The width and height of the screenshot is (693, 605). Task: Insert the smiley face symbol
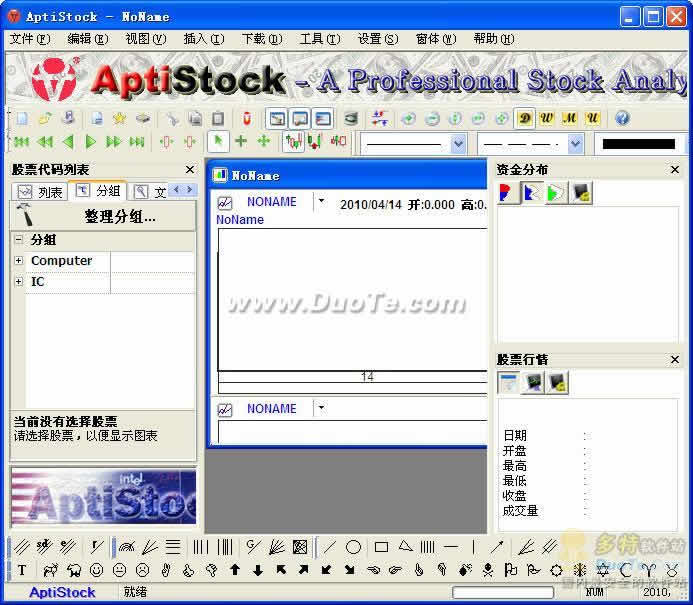point(96,570)
